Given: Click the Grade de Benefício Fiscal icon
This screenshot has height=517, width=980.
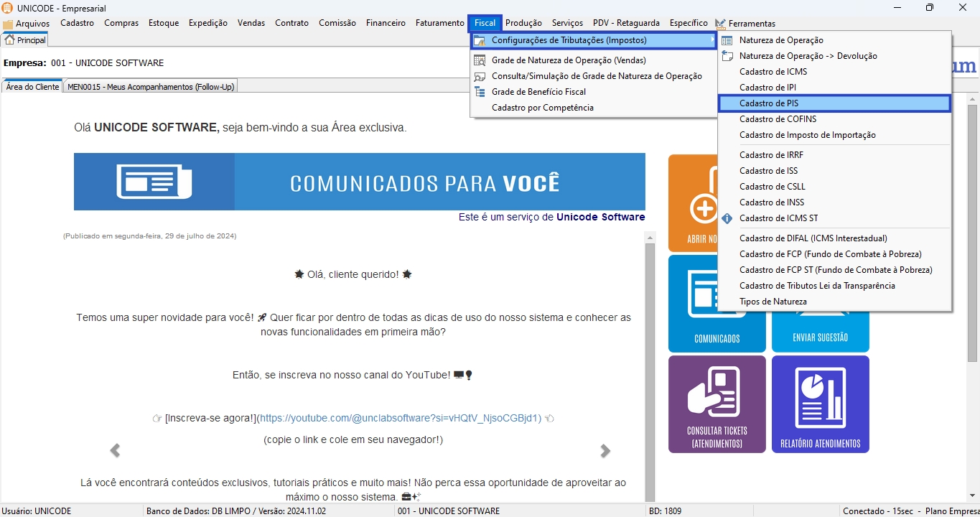Looking at the screenshot, I should coord(480,92).
